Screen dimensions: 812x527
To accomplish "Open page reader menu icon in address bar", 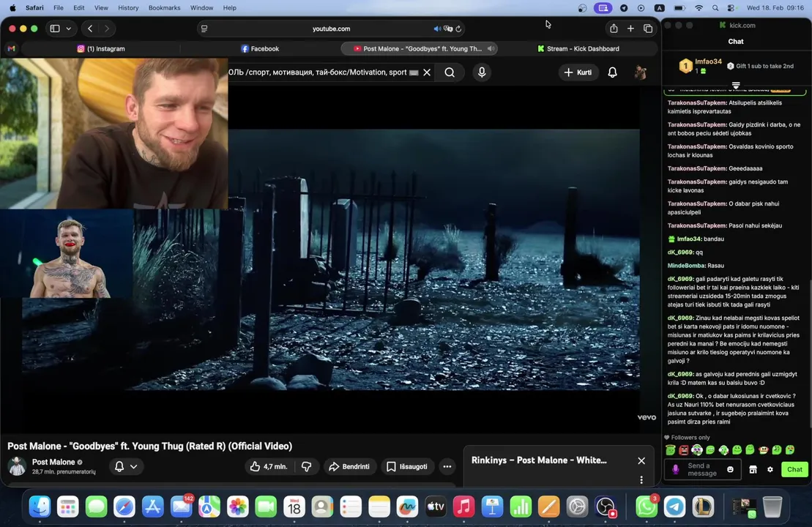I will (204, 29).
